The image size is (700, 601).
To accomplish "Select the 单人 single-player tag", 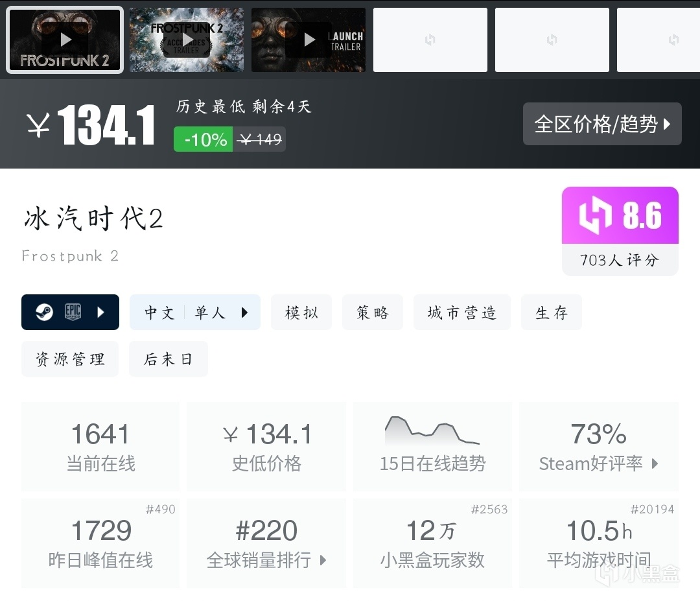I will (210, 312).
